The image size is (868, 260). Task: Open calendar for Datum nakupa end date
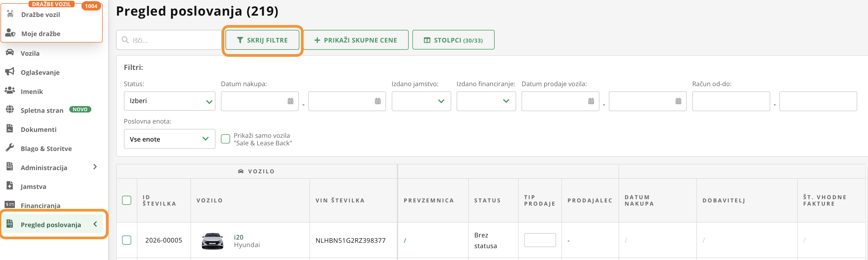(x=377, y=101)
